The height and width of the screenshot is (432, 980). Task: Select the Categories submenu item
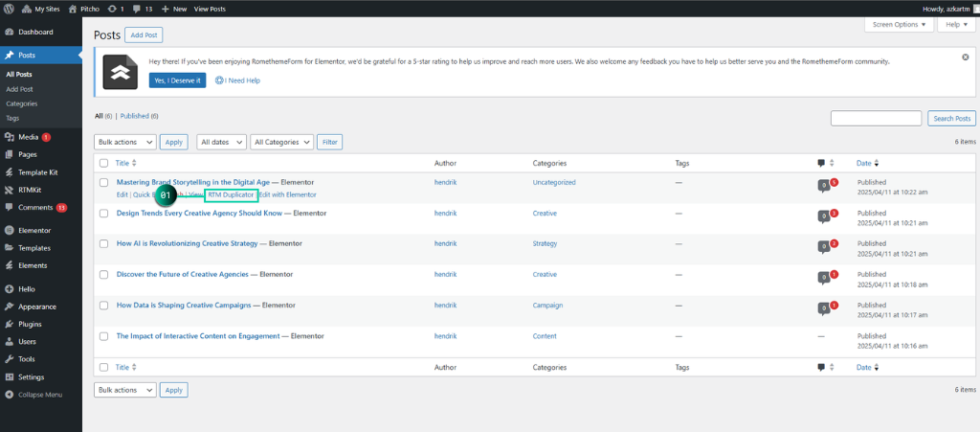click(22, 103)
